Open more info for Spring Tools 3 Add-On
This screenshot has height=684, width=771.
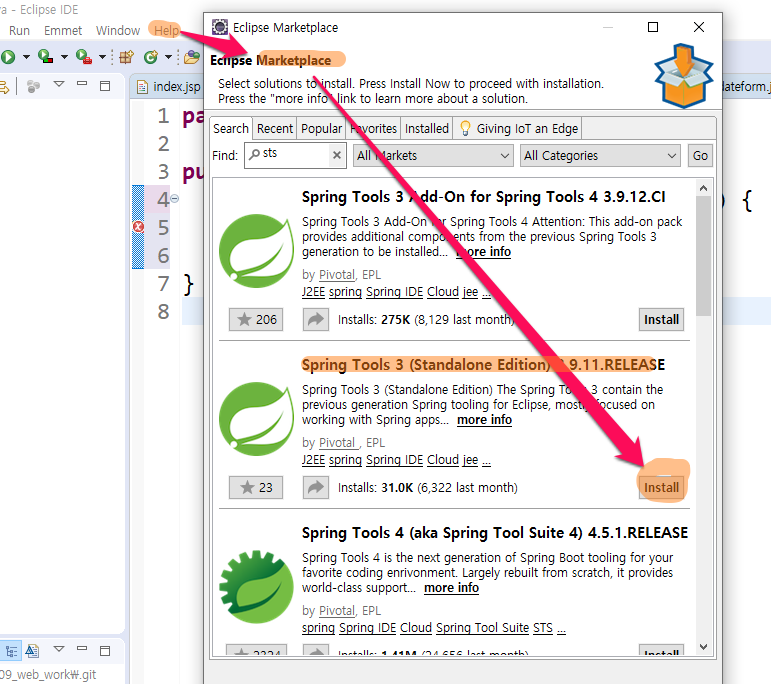[x=483, y=252]
